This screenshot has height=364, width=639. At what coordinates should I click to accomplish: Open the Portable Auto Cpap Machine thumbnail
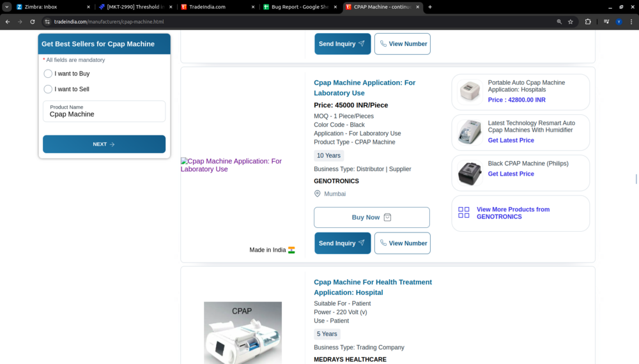(470, 92)
